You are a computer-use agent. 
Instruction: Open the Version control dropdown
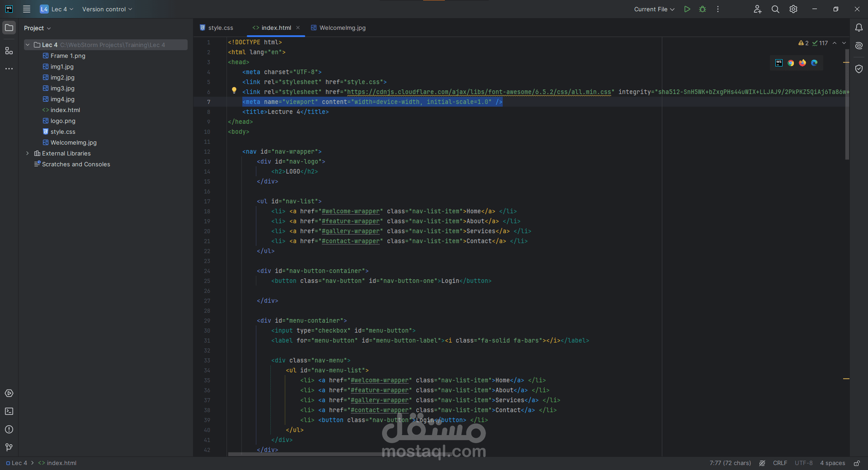pos(107,9)
